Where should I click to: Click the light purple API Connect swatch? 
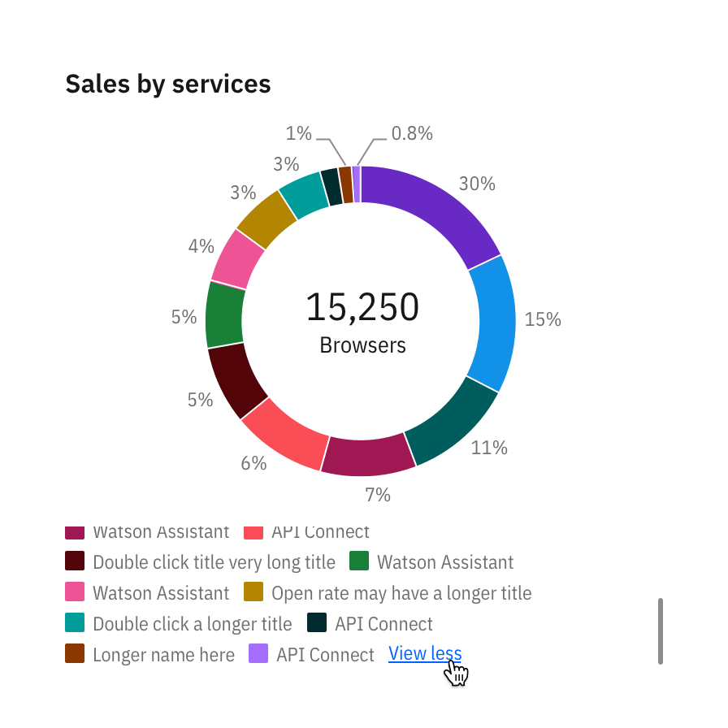tap(258, 653)
